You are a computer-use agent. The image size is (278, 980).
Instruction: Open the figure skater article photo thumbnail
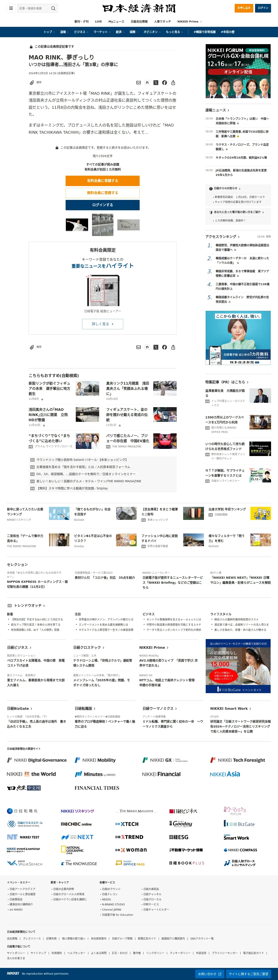click(77, 225)
